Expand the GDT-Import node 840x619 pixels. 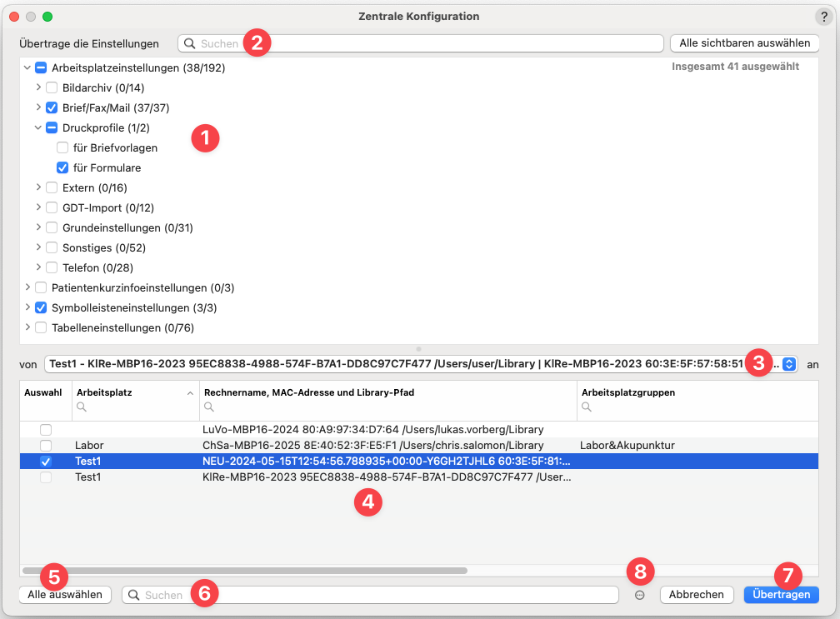coord(38,207)
